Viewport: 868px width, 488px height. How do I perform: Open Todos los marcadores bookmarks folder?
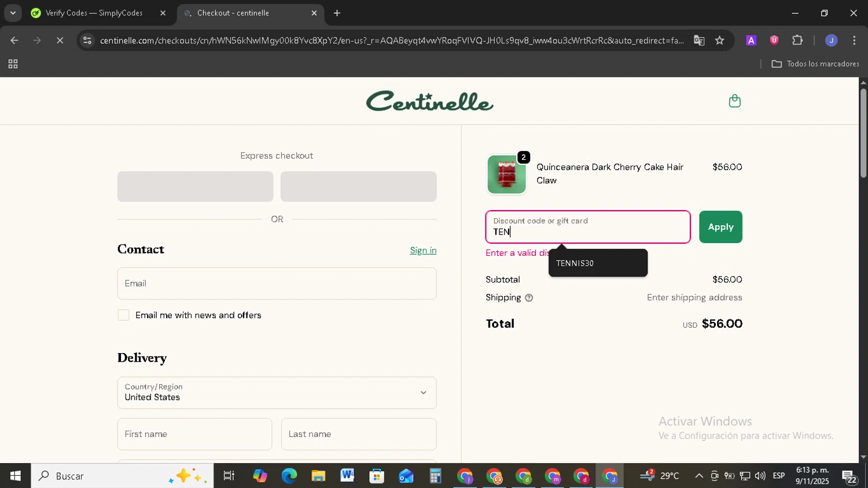click(815, 64)
